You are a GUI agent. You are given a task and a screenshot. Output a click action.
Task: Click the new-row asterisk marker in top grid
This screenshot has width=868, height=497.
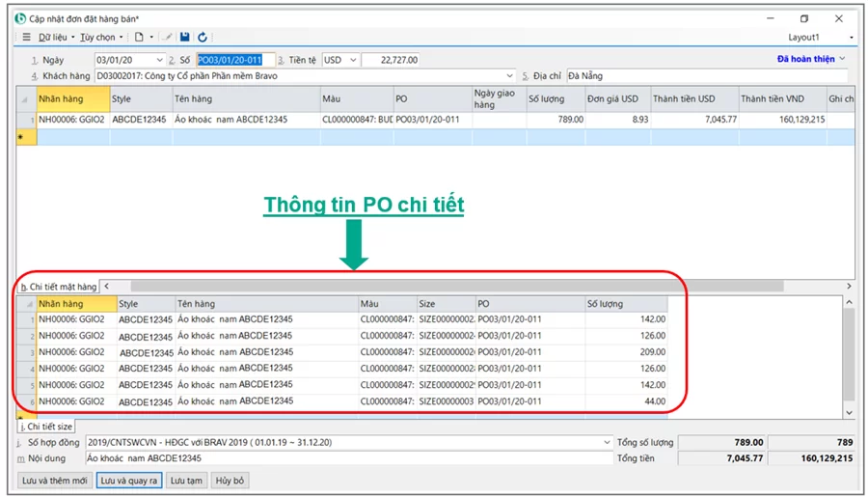(26, 137)
